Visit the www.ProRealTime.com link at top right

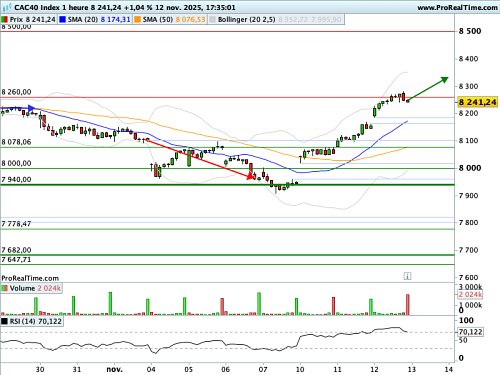(x=457, y=7)
